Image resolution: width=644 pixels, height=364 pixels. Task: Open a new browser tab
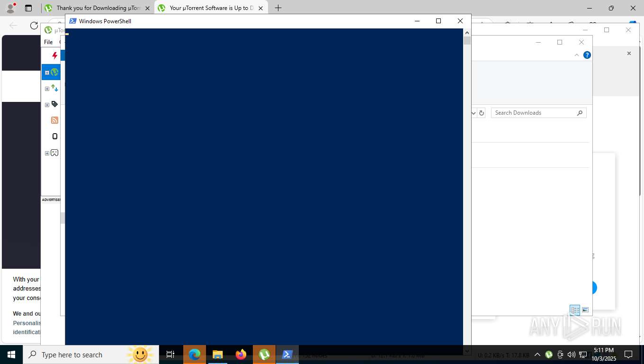[x=278, y=8]
